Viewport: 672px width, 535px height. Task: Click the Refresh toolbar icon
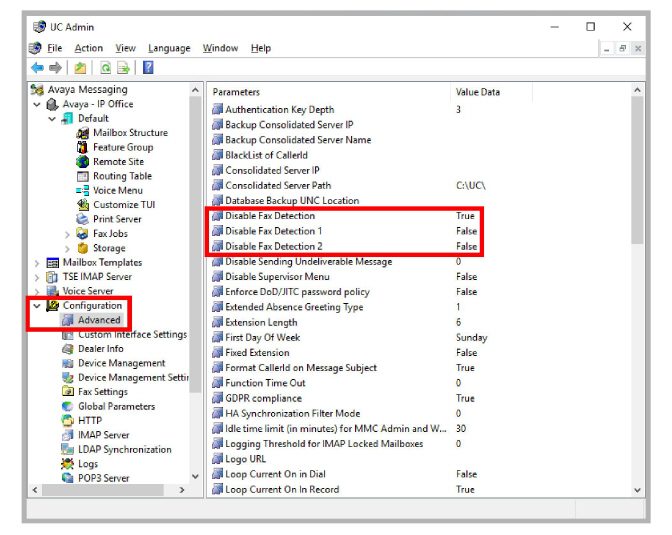click(105, 68)
